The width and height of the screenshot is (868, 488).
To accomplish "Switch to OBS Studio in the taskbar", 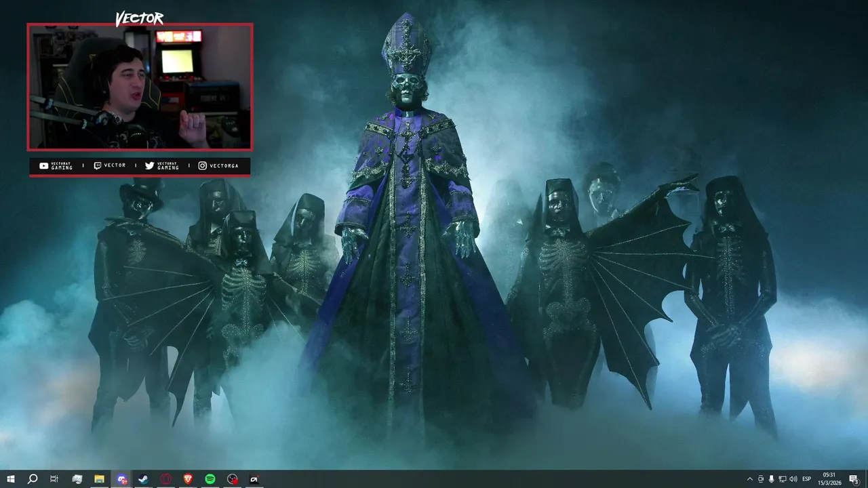I will coord(233,479).
